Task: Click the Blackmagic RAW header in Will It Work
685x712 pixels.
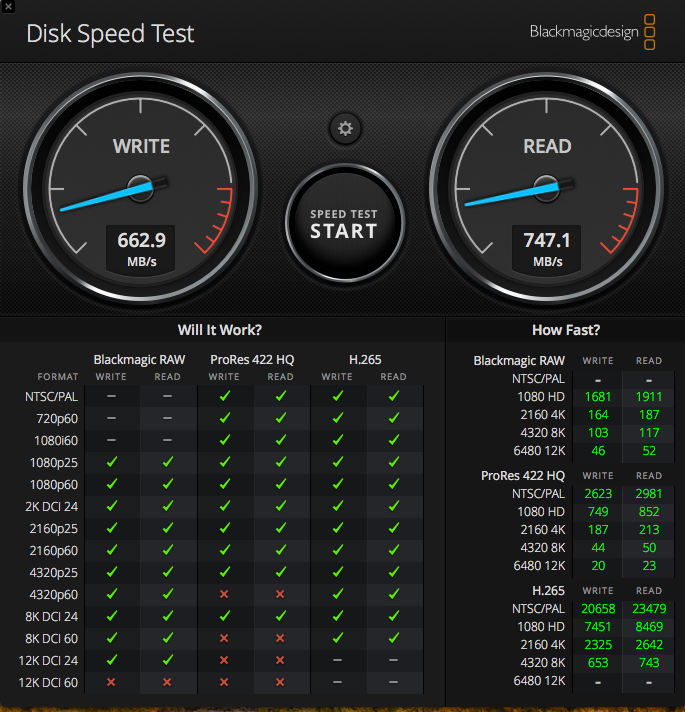Action: pos(139,360)
